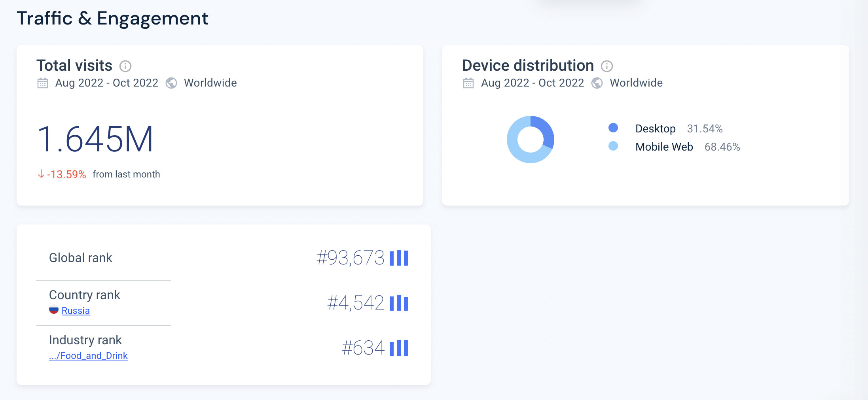The width and height of the screenshot is (868, 400).
Task: Click the calendar icon under Total visits
Action: (x=43, y=83)
